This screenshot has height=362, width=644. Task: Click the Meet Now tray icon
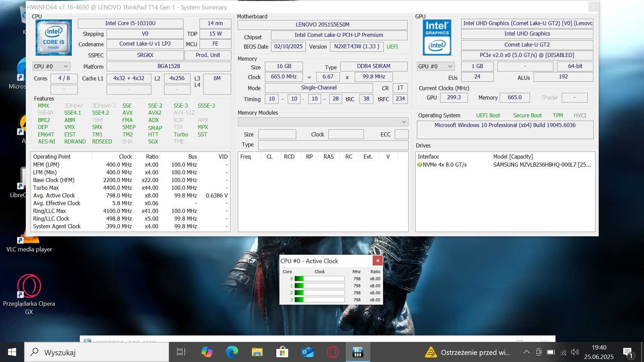pyautogui.click(x=539, y=352)
